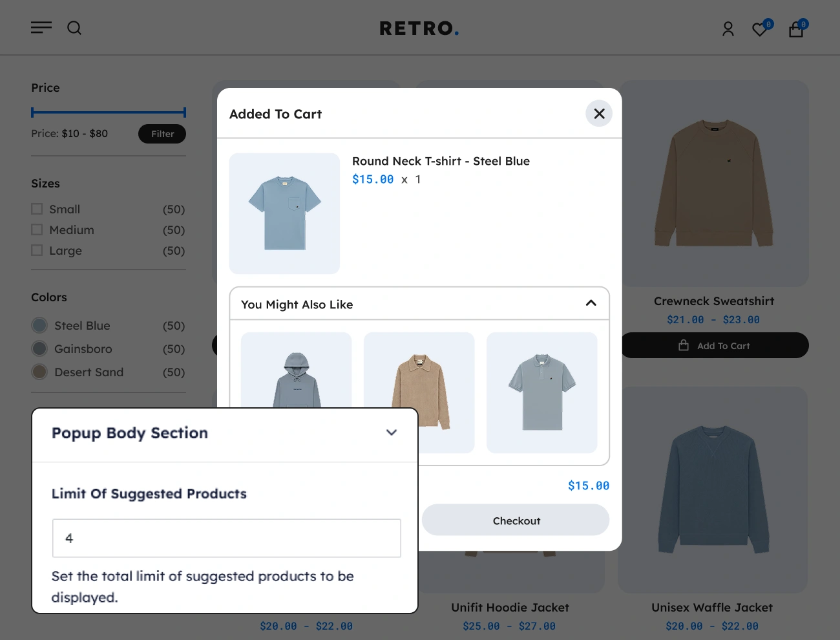Click the Checkout button

click(516, 520)
